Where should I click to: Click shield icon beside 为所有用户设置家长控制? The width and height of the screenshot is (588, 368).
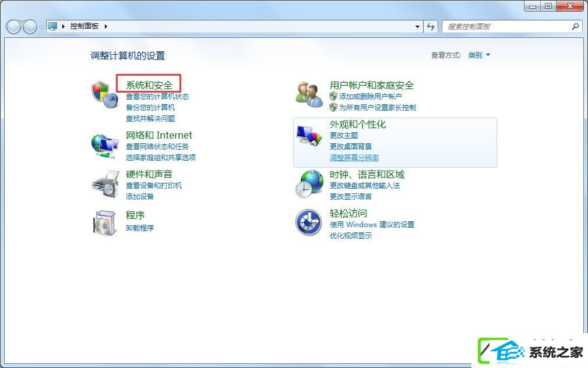click(333, 108)
